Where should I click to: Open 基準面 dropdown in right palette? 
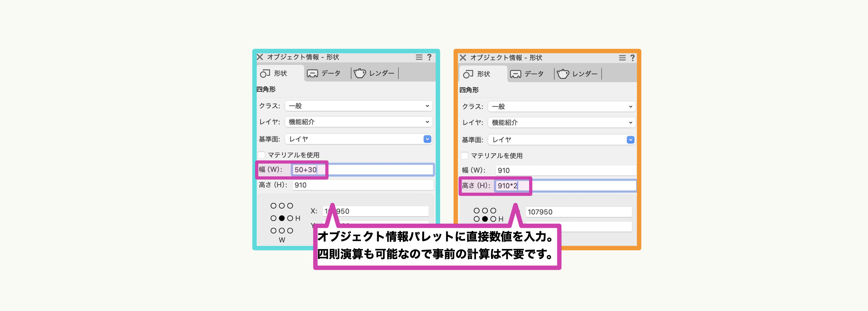561,140
